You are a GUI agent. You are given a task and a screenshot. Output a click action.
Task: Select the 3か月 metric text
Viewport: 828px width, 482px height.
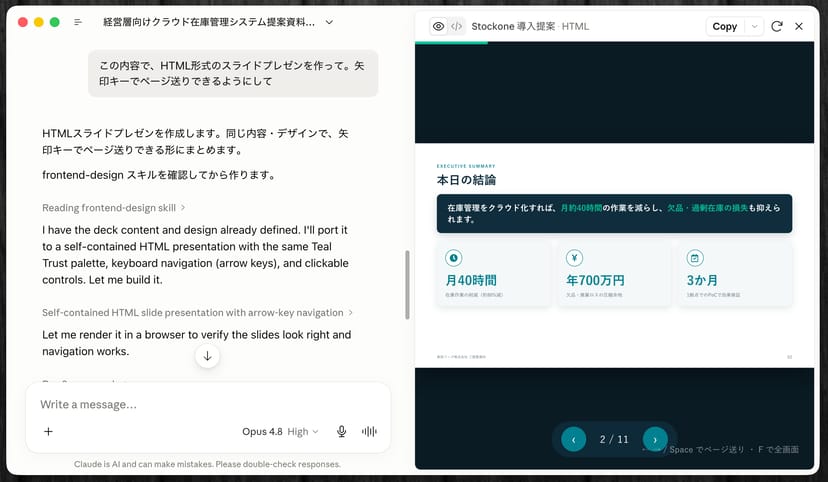(702, 280)
